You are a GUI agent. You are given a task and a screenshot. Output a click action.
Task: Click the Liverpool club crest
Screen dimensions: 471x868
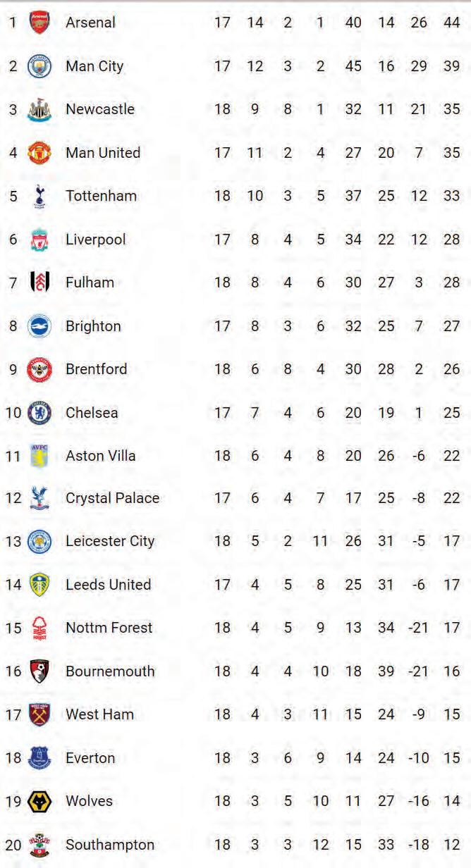(39, 240)
